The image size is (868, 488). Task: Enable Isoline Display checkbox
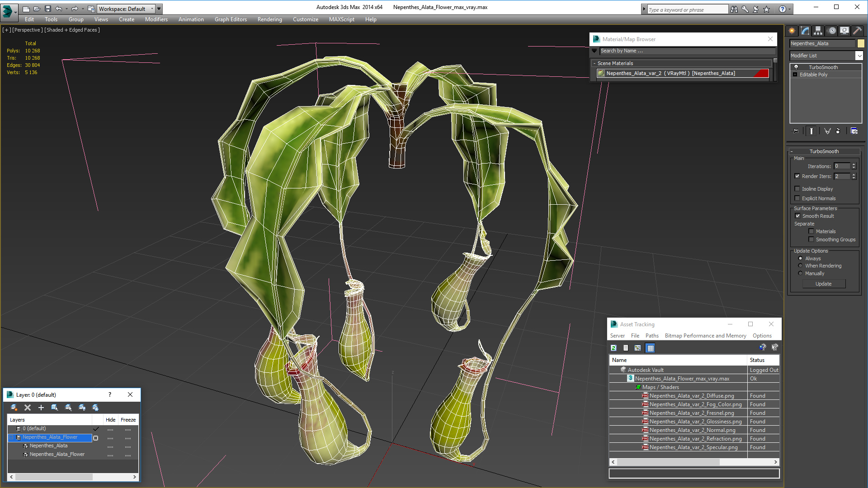797,189
